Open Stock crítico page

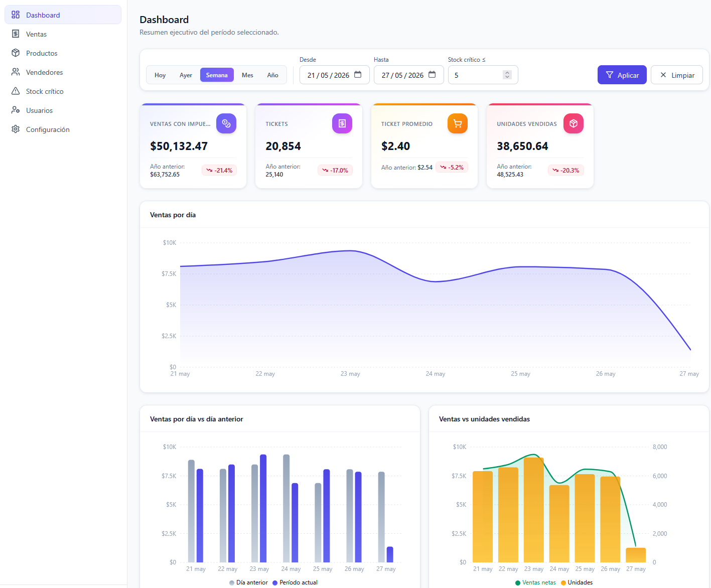point(63,91)
